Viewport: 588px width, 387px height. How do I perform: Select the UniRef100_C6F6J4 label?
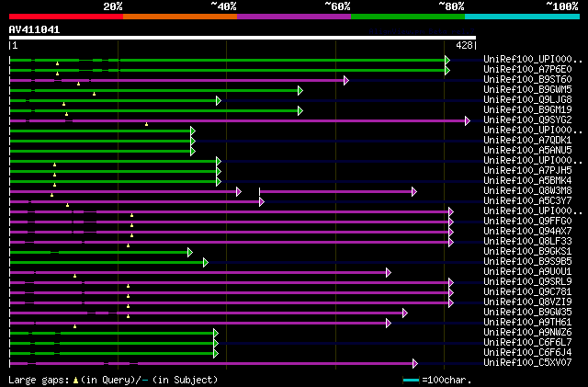click(527, 353)
